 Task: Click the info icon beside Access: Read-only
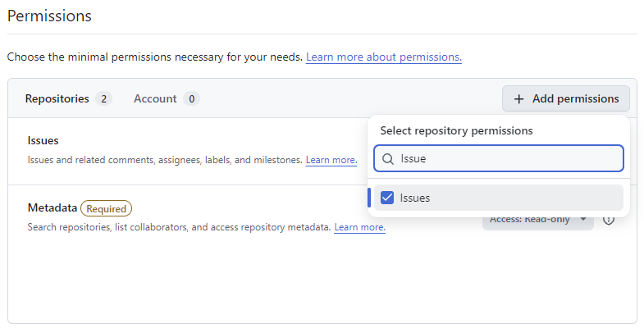click(x=608, y=221)
